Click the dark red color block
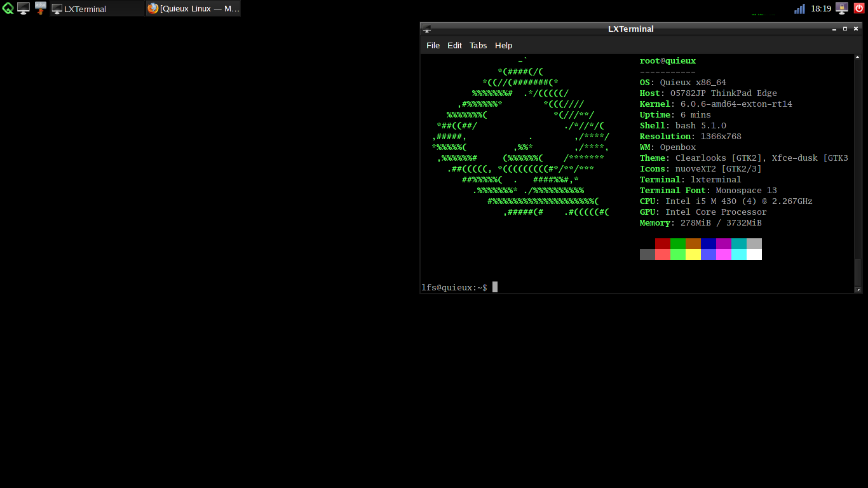 663,244
